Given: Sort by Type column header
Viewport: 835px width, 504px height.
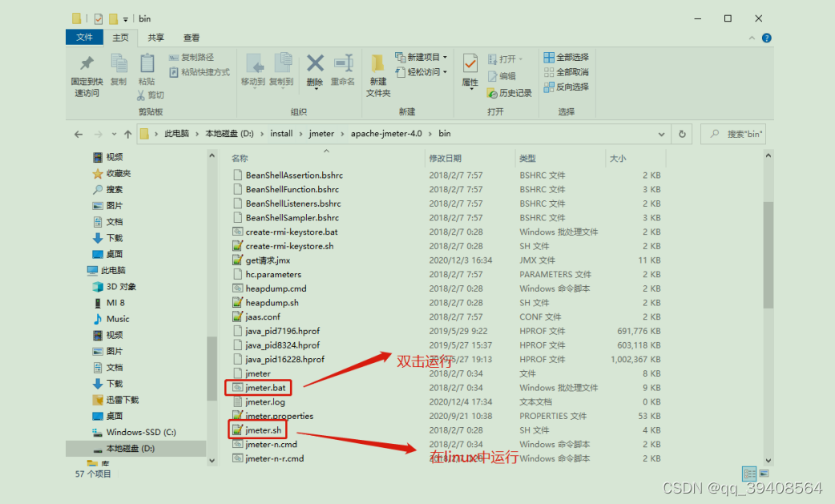Looking at the screenshot, I should click(527, 158).
